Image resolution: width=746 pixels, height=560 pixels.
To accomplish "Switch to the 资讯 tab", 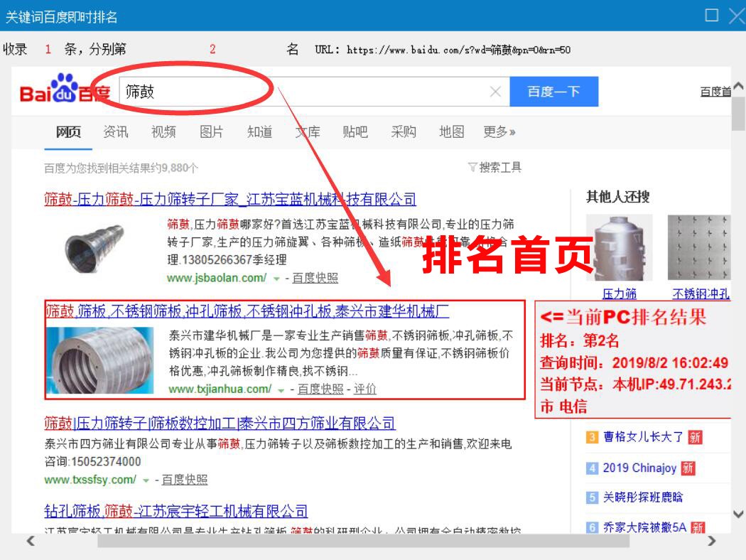I will point(114,131).
